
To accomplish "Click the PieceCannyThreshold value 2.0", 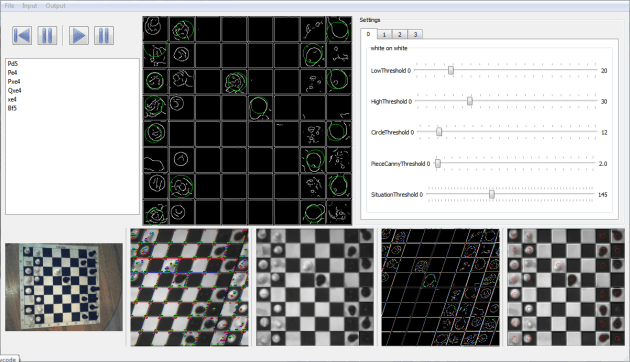I will 603,164.
